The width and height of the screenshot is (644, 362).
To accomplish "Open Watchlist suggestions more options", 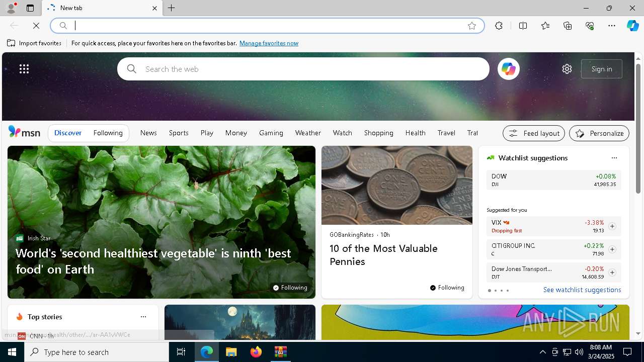I will pos(614,158).
